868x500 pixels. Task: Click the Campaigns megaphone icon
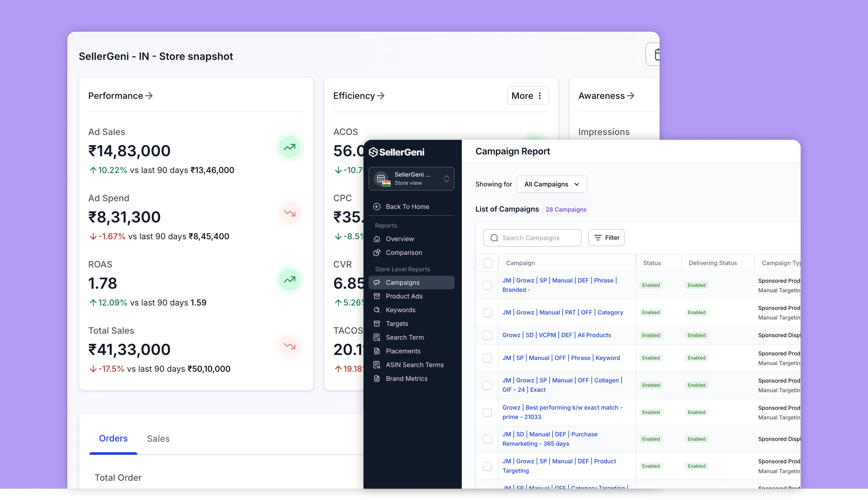(377, 283)
